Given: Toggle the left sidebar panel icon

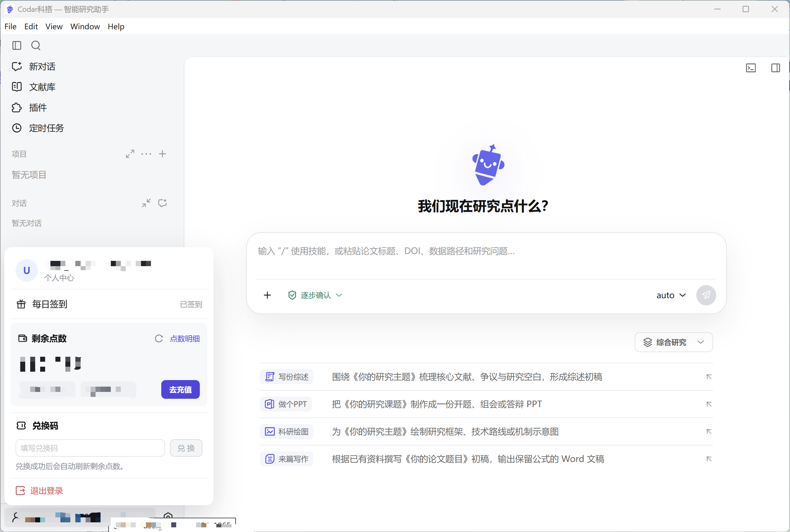Looking at the screenshot, I should [x=16, y=45].
